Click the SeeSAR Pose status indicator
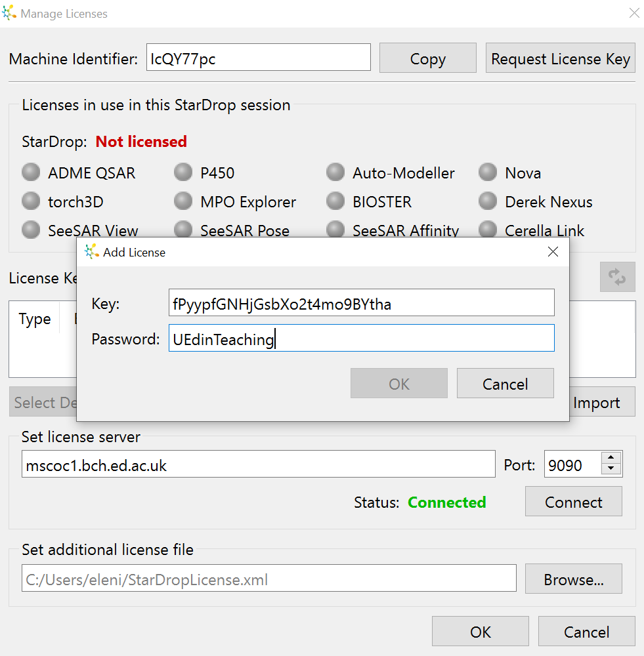This screenshot has height=656, width=644. pyautogui.click(x=183, y=229)
